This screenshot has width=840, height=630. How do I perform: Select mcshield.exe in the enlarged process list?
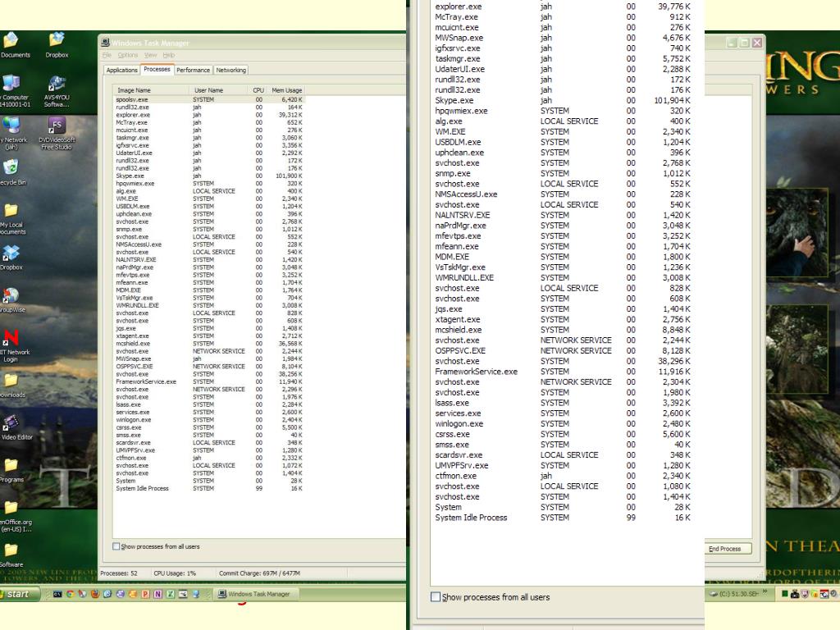click(563, 330)
